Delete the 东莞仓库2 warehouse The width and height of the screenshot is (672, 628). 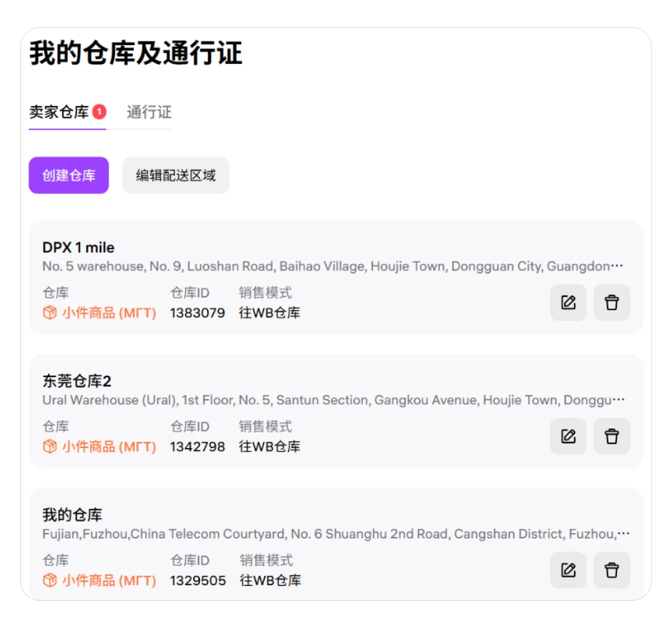point(611,436)
